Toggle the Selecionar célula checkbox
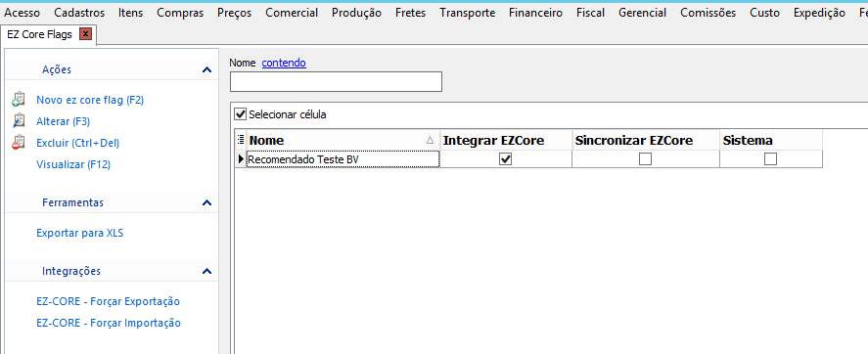Screen dimensions: 868x354 [x=241, y=114]
